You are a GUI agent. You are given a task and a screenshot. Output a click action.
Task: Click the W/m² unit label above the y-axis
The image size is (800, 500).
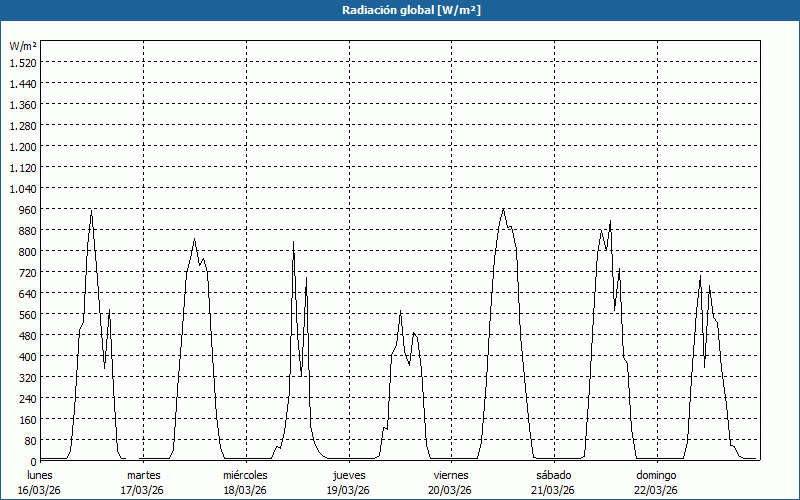[x=23, y=46]
